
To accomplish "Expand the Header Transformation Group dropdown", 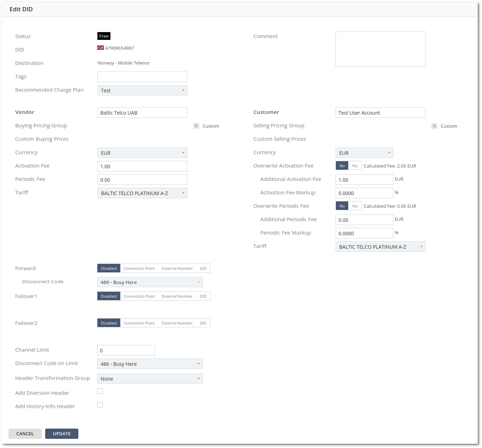I will (x=150, y=379).
